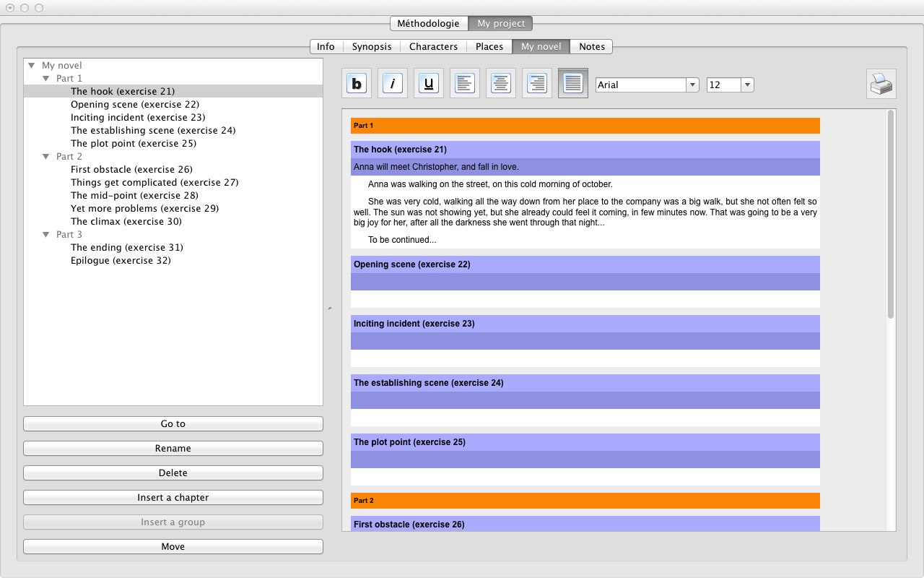Click the Insert a group button
Viewport: 924px width, 578px height.
pos(173,522)
